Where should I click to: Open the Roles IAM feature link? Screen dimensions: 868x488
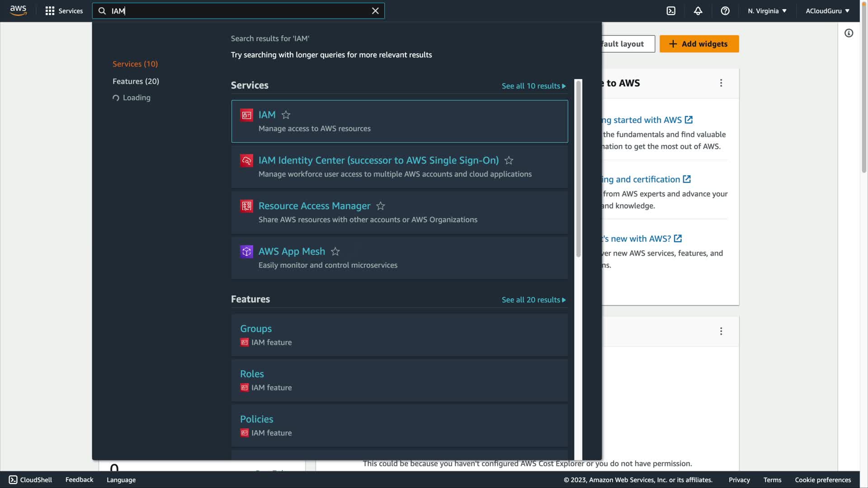pyautogui.click(x=252, y=374)
